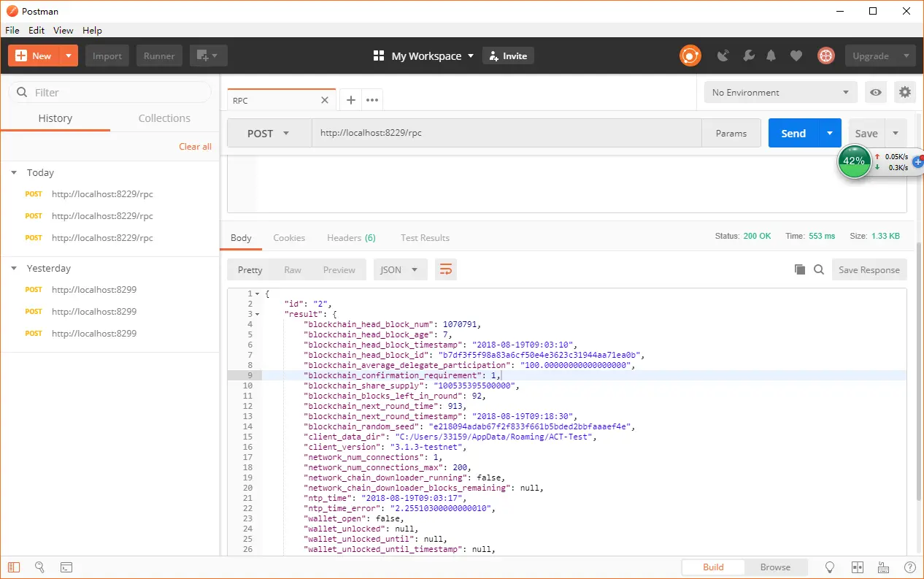Viewport: 924px width, 579px height.
Task: Click the environment quick look eye icon
Action: pos(876,92)
